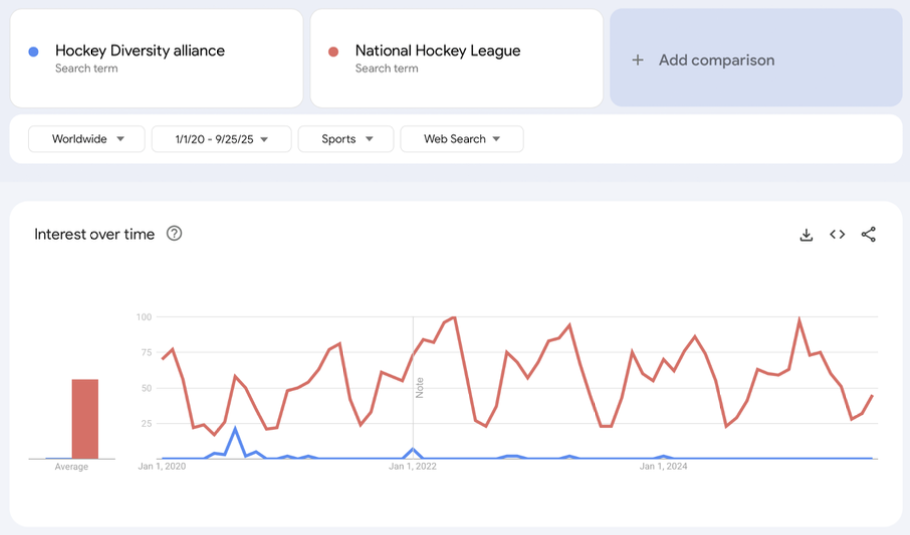Open the Worldwide region dropdown
The height and width of the screenshot is (535, 910).
point(86,139)
